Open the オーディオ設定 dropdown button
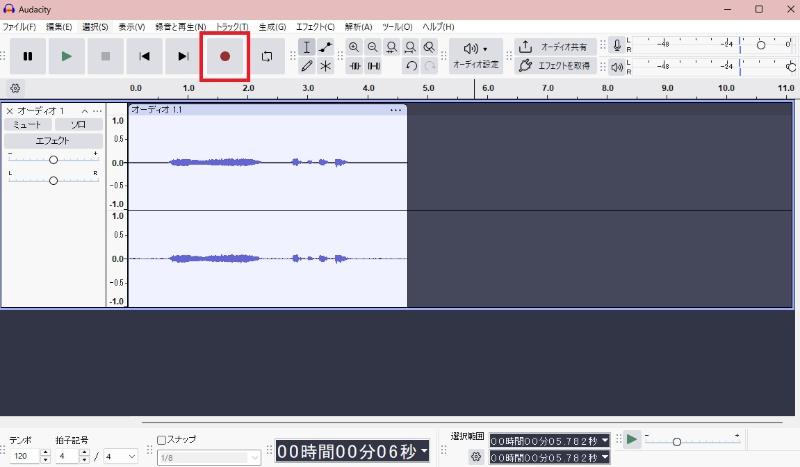 point(476,56)
